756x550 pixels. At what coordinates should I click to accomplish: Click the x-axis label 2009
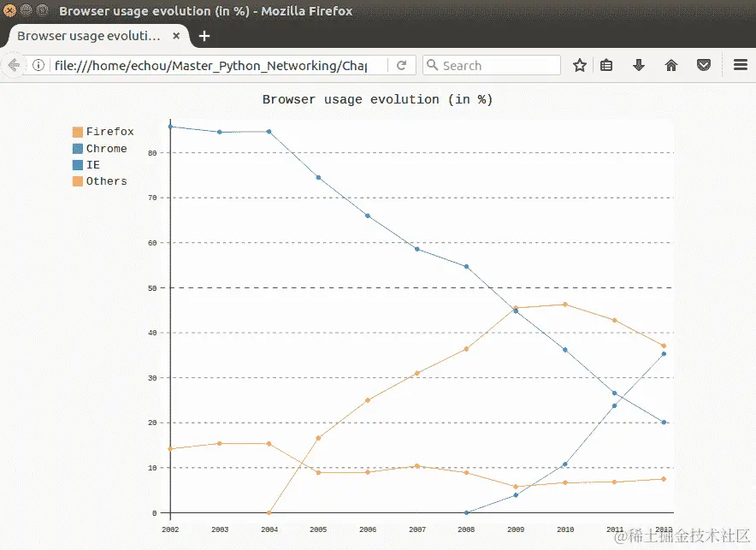point(516,529)
